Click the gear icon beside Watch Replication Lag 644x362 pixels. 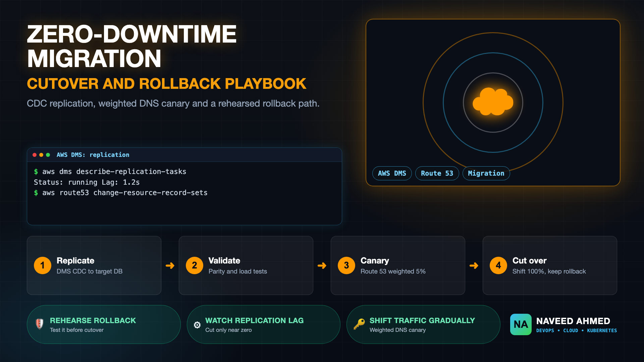(x=197, y=325)
